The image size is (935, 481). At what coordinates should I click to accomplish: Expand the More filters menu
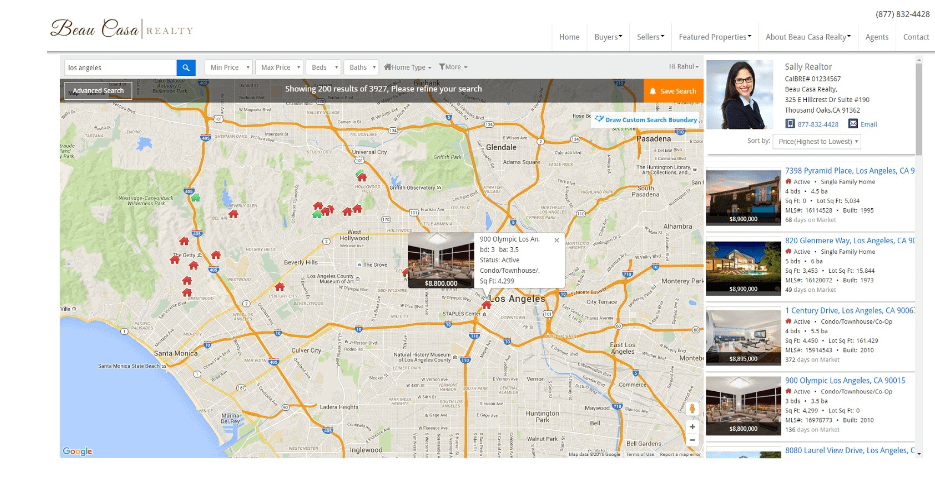click(453, 67)
